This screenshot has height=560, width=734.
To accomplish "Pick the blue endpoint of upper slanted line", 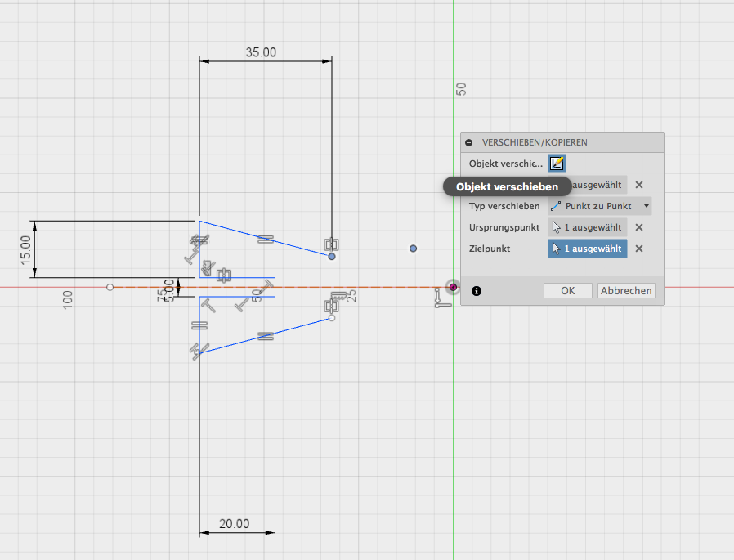I will (x=332, y=256).
